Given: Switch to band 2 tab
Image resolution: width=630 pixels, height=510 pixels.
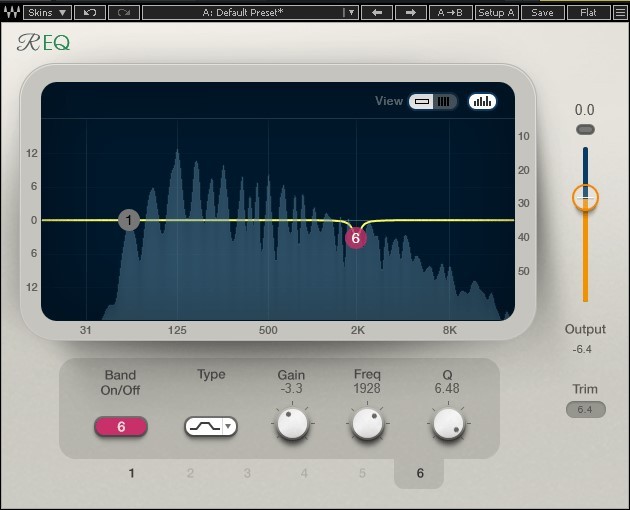Looking at the screenshot, I should 190,473.
